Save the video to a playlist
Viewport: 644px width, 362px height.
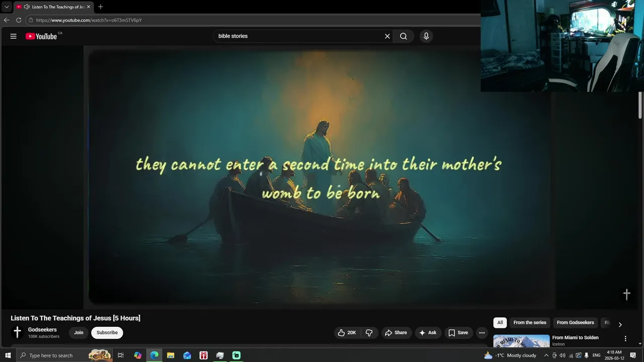coord(458,333)
